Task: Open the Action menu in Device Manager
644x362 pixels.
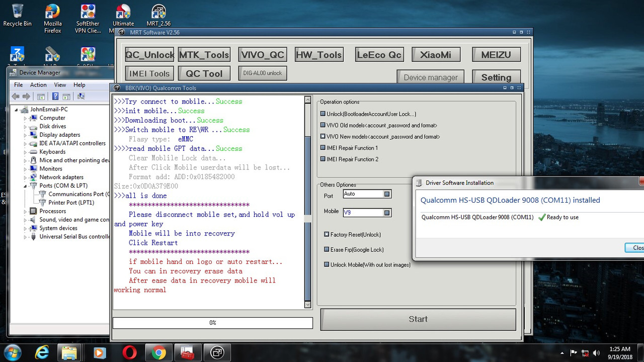Action: pos(38,85)
